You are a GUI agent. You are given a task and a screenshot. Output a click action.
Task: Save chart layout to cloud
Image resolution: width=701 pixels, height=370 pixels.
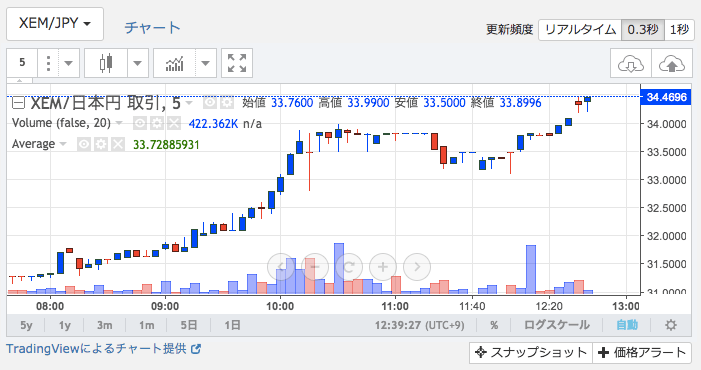671,63
